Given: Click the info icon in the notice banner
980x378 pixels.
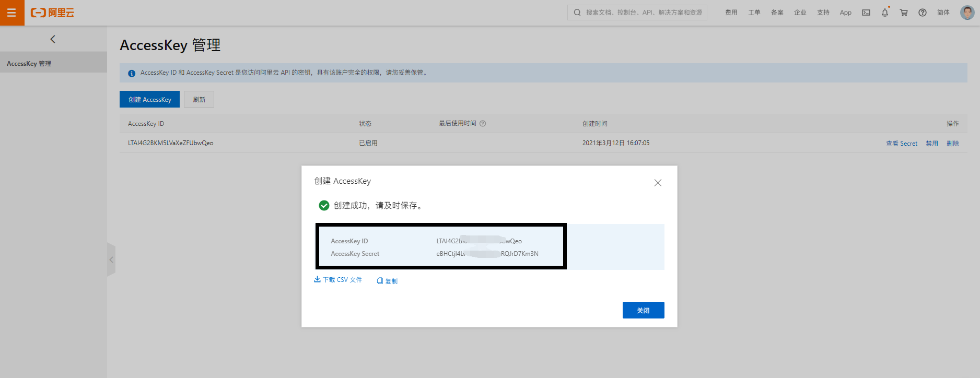Looking at the screenshot, I should [x=132, y=73].
